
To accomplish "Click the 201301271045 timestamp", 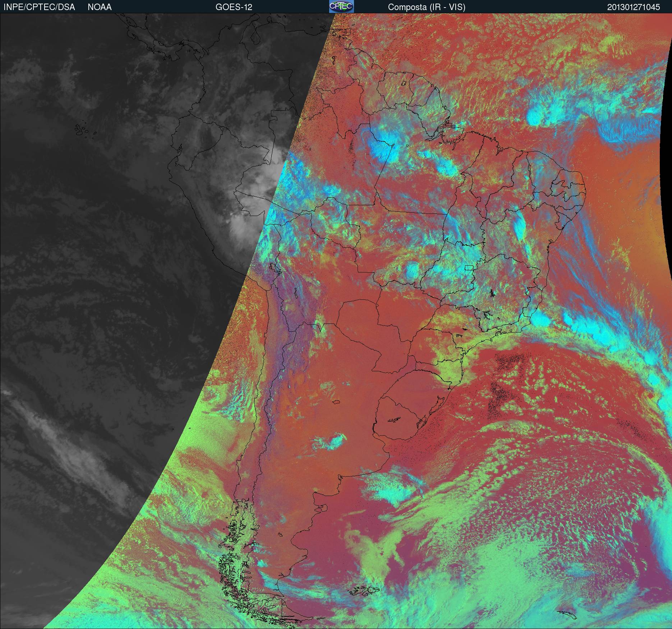I will point(634,7).
